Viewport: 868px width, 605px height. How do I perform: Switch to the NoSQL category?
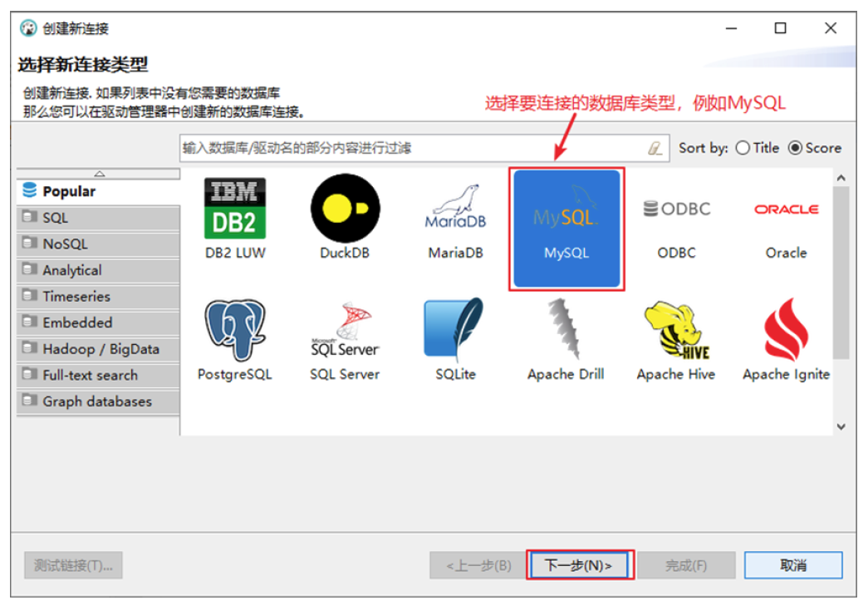pyautogui.click(x=99, y=244)
